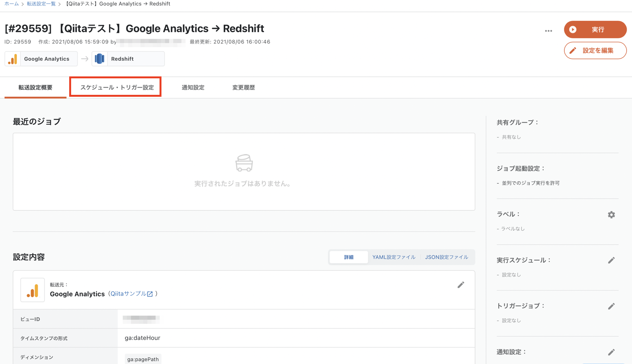Click the Redshift database logo icon
The height and width of the screenshot is (364, 632).
pyautogui.click(x=100, y=59)
